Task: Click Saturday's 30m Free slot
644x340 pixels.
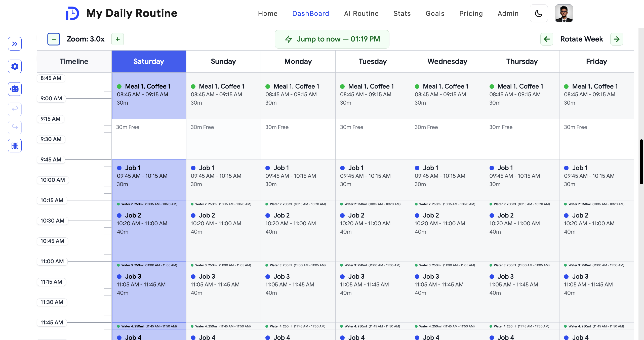Action: [149, 139]
